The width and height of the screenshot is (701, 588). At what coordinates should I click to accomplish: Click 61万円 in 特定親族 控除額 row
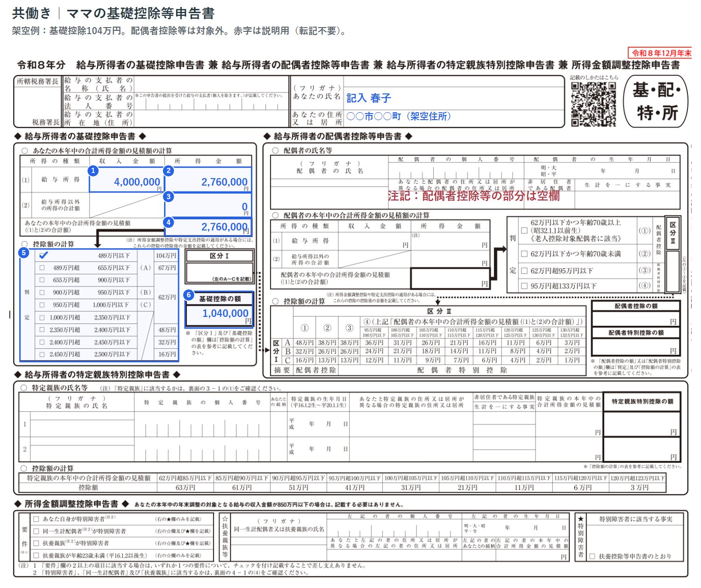click(242, 488)
